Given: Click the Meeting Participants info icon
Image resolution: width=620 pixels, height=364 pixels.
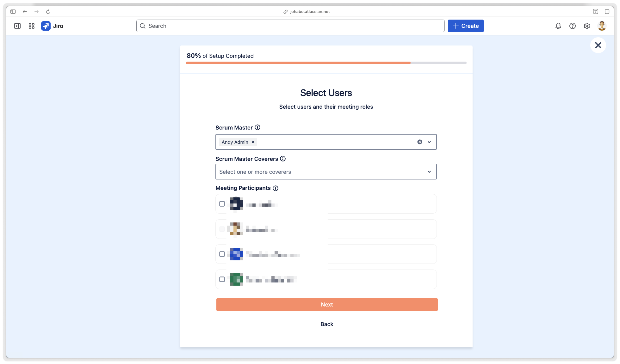Looking at the screenshot, I should pyautogui.click(x=276, y=188).
